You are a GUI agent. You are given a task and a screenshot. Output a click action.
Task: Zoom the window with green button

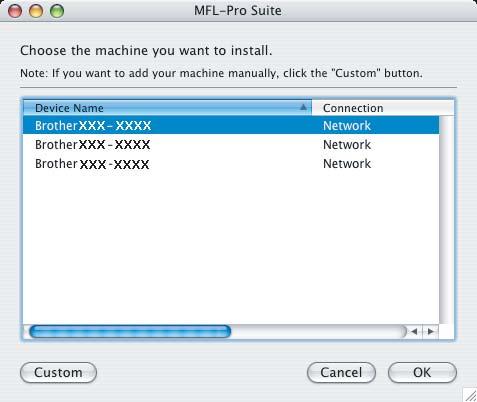click(57, 11)
